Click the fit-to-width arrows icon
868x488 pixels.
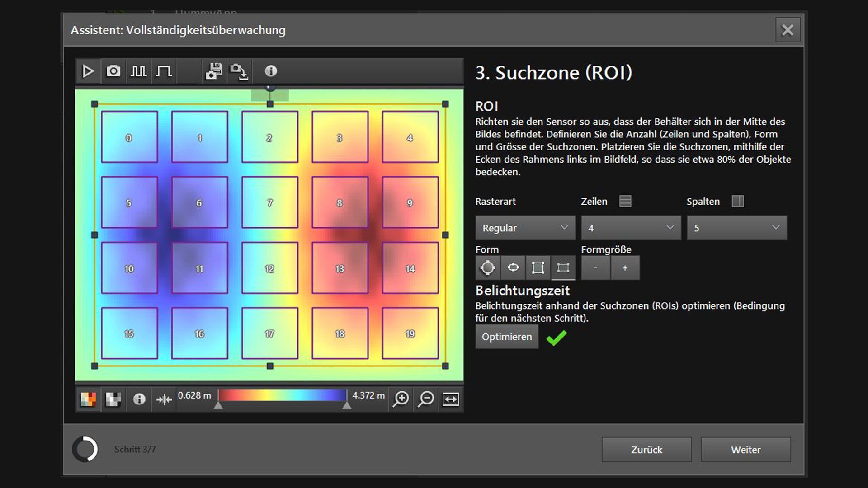(x=451, y=399)
